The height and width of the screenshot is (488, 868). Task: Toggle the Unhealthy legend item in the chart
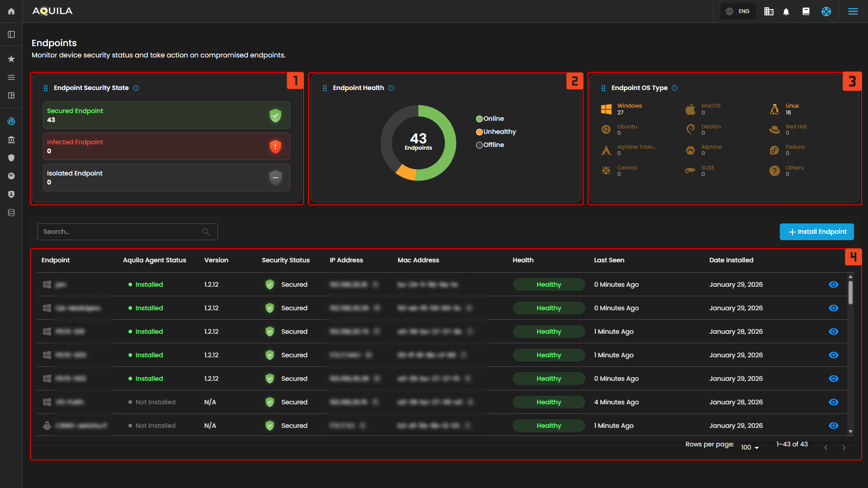(496, 132)
